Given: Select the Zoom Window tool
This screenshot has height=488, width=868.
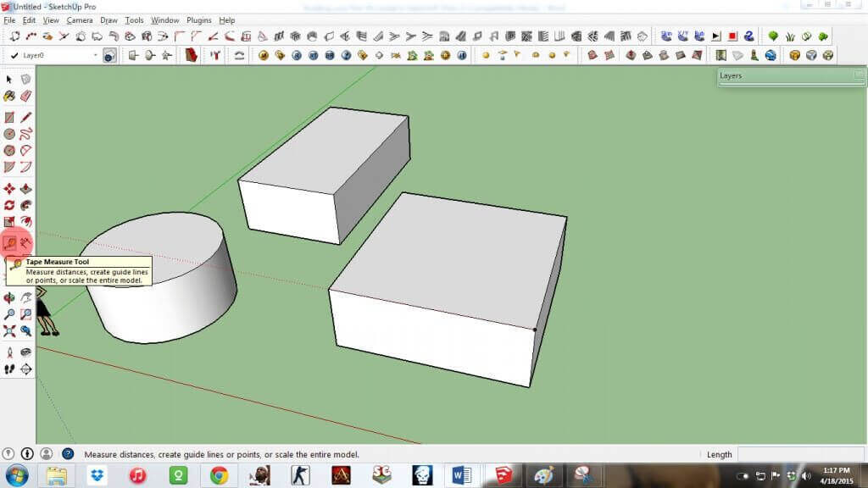Looking at the screenshot, I should [25, 314].
